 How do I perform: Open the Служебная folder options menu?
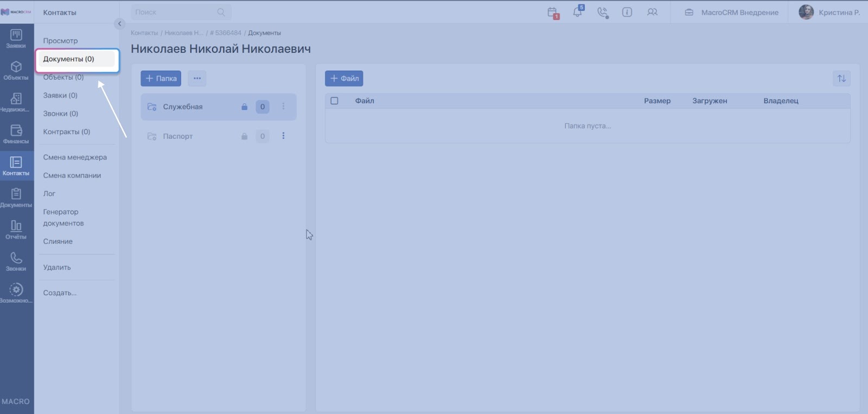point(283,107)
